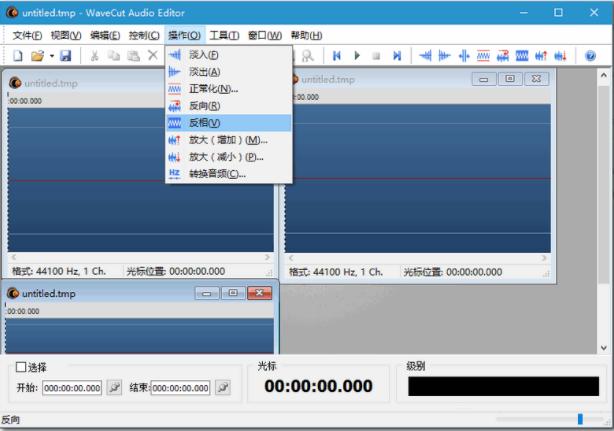Maximize the right untitled.tmp child window
This screenshot has height=431, width=614.
510,79
